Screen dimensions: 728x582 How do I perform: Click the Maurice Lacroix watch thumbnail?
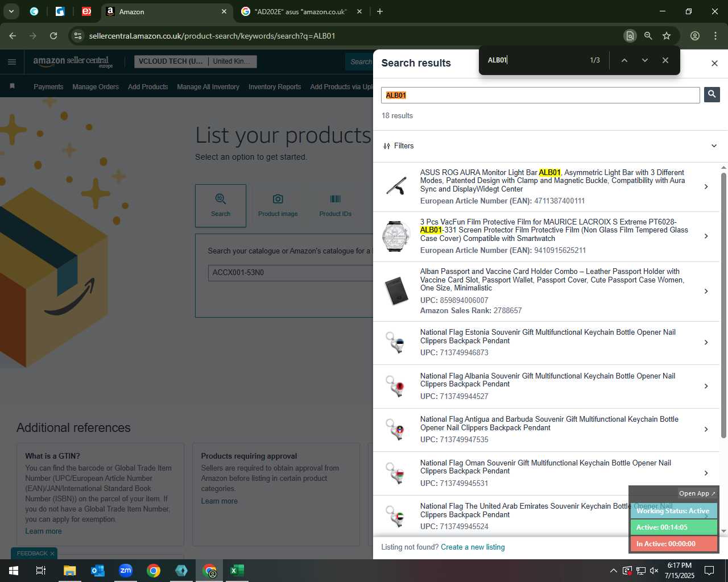pyautogui.click(x=396, y=236)
